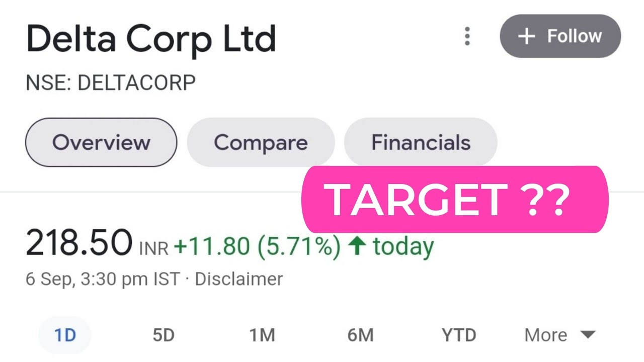Select the YTD range option

coord(459,335)
